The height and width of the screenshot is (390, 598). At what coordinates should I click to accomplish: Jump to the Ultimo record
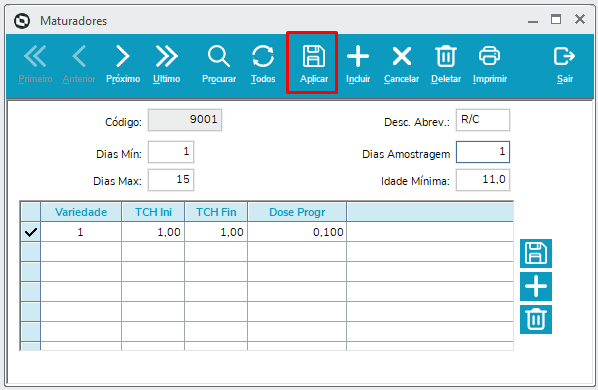167,64
